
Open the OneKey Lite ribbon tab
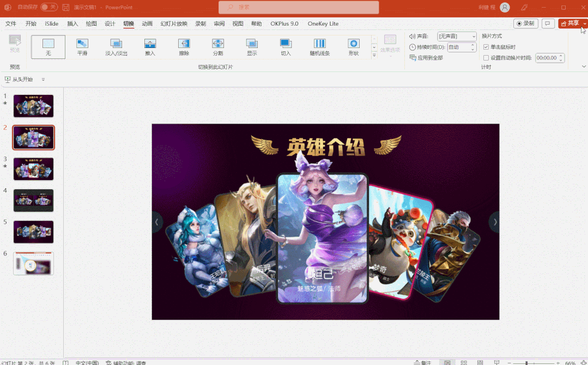(x=323, y=23)
